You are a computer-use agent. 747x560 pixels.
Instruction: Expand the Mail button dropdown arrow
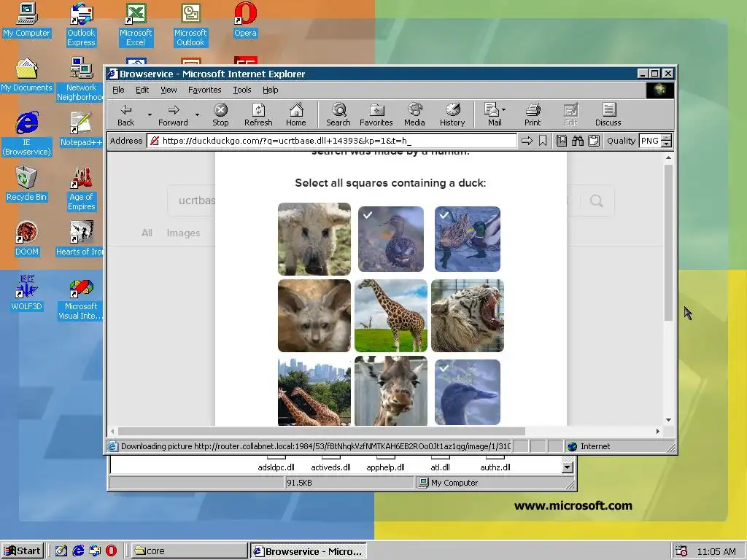point(504,109)
